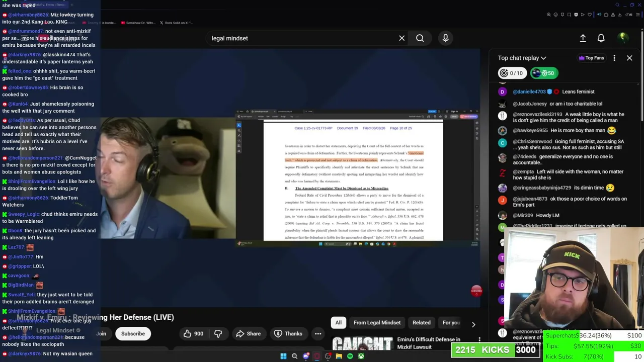This screenshot has width=644, height=362.
Task: Select the 'Related' chip
Action: pos(422,323)
